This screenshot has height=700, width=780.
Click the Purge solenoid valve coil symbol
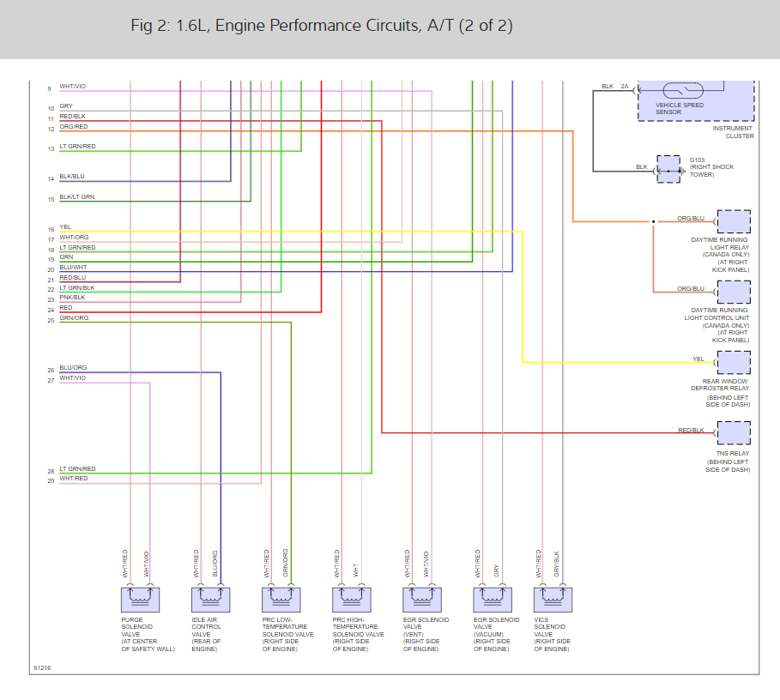140,600
